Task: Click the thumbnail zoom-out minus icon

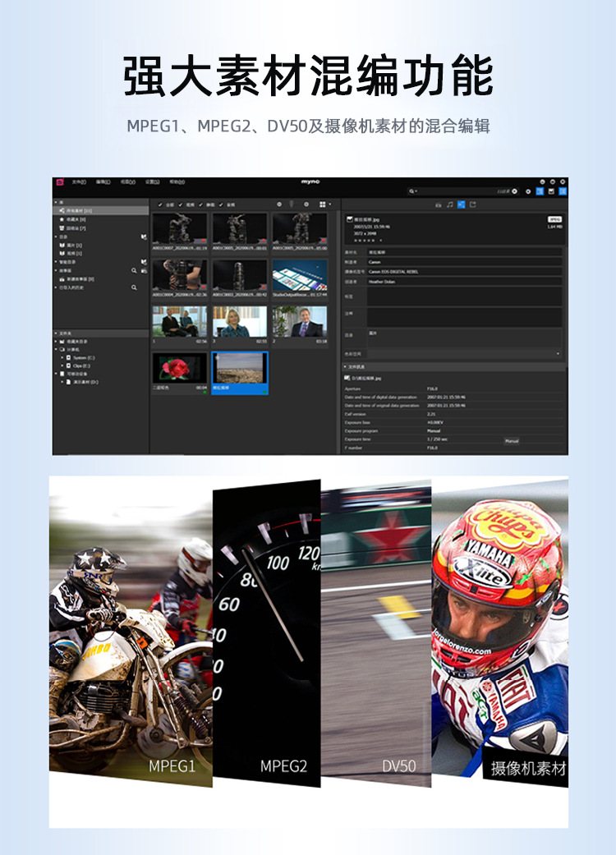Action: [x=279, y=205]
